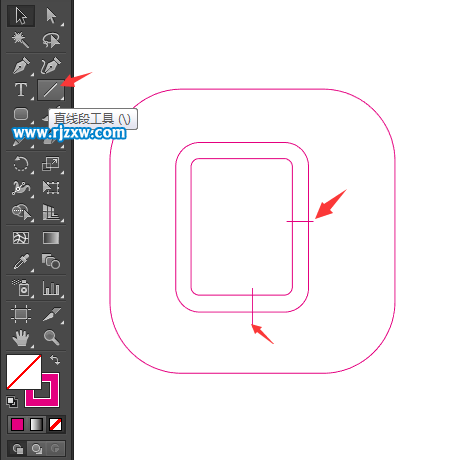The image size is (455, 460).
Task: Select the Rotate tool
Action: coord(21,164)
